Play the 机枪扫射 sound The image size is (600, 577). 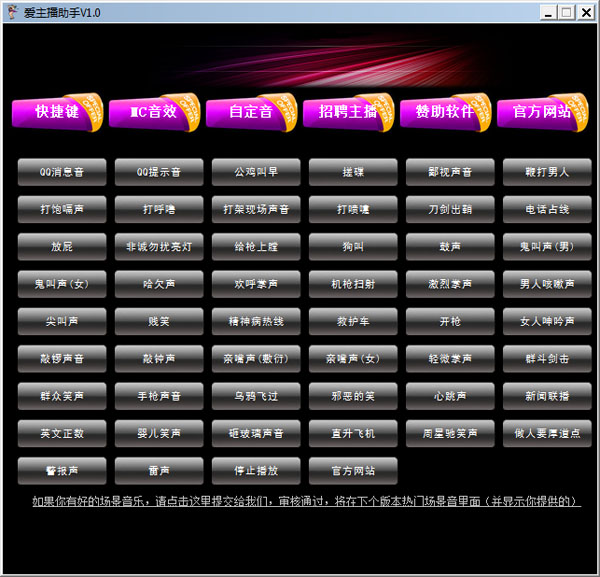(353, 284)
